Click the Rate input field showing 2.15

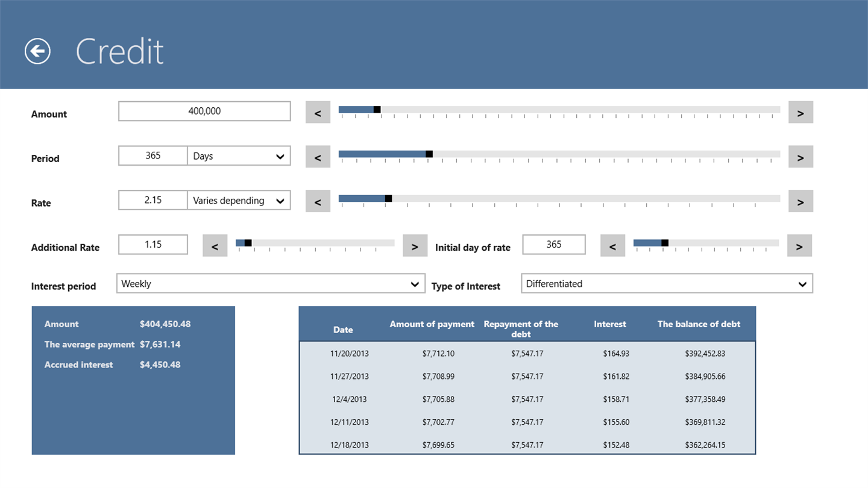[153, 201]
